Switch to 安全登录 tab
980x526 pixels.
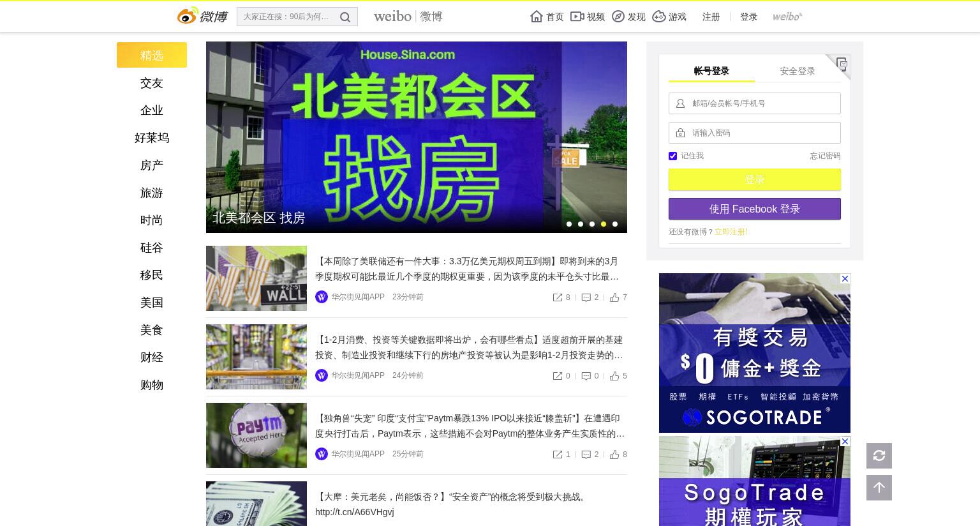798,71
